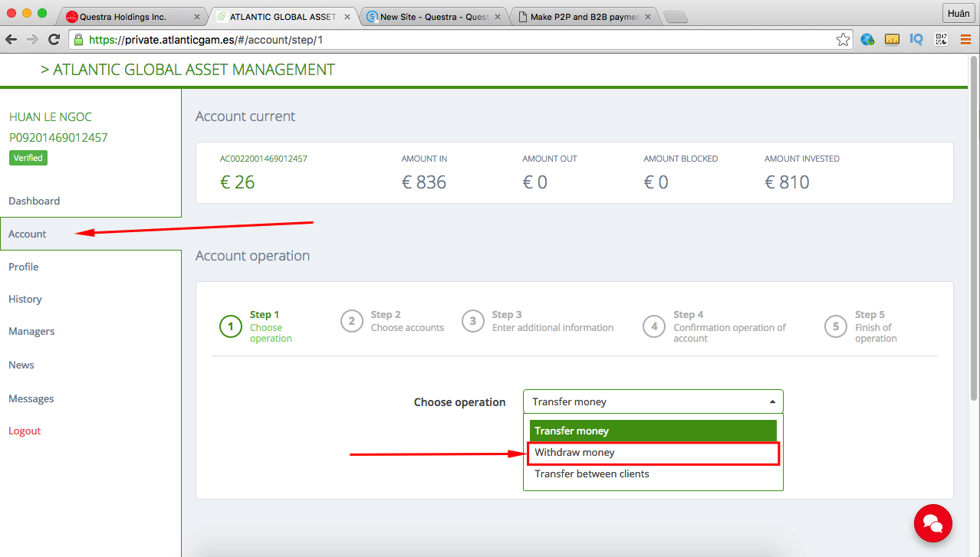The height and width of the screenshot is (557, 980).
Task: Click the QR code extension icon
Action: pos(941,40)
